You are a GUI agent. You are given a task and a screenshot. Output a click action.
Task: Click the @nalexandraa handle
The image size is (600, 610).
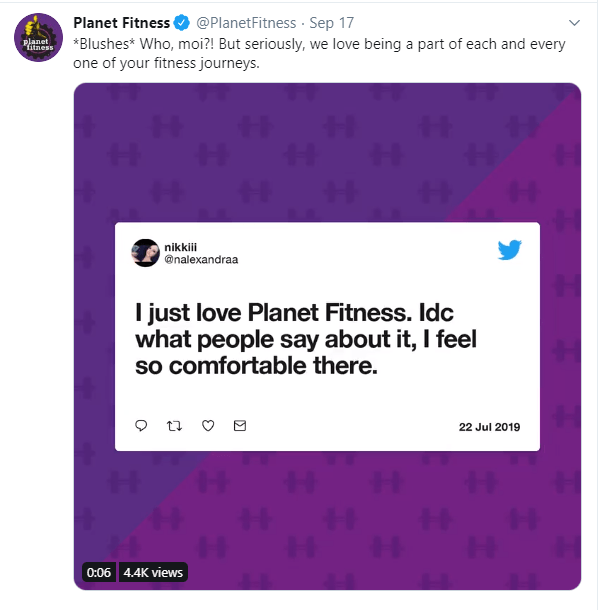click(201, 259)
